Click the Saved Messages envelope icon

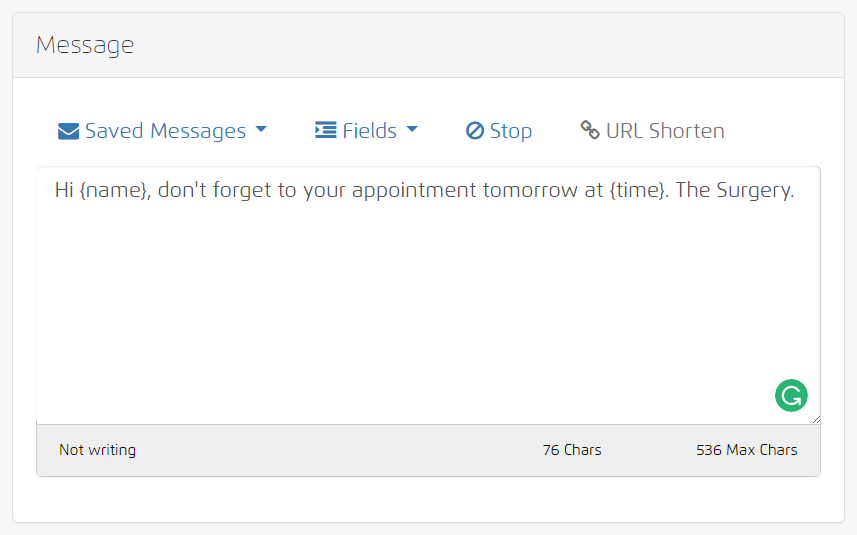[68, 131]
